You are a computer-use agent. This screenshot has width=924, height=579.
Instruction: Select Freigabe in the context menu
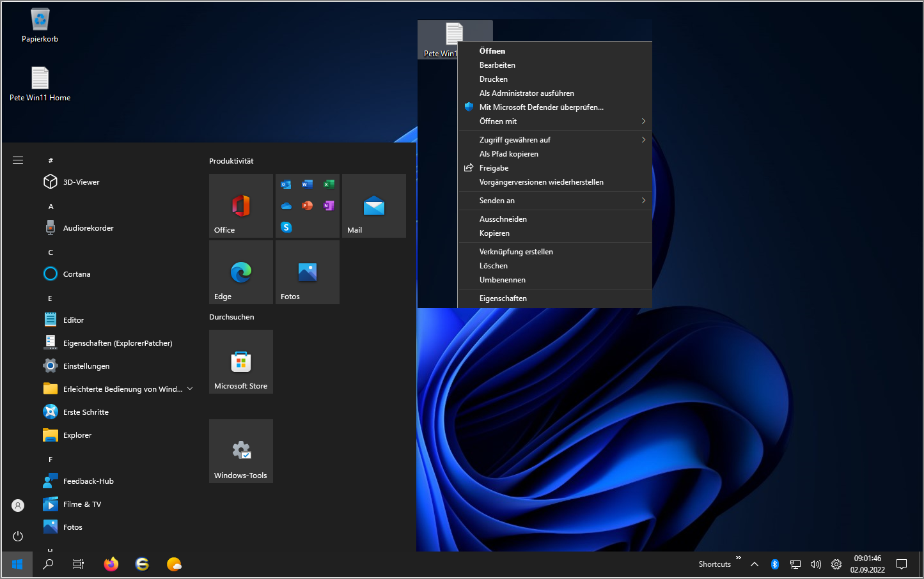click(x=555, y=168)
